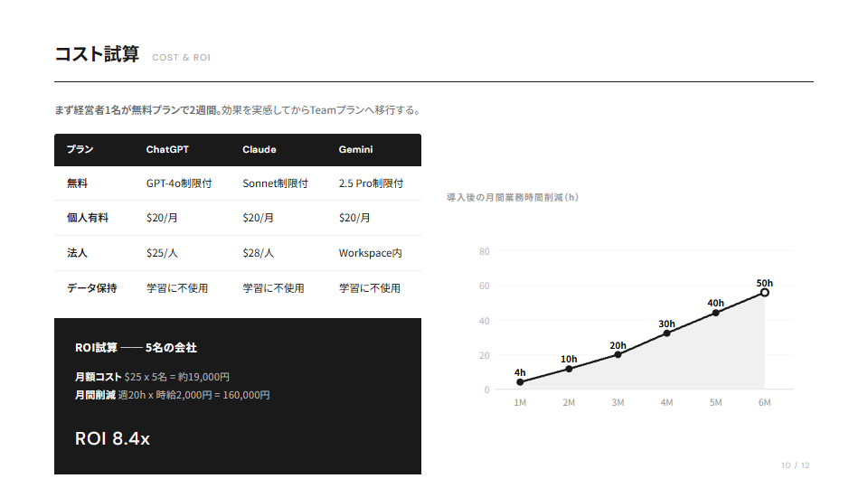Click '学習に不使用' in the Claude column
868x488 pixels.
coord(273,287)
